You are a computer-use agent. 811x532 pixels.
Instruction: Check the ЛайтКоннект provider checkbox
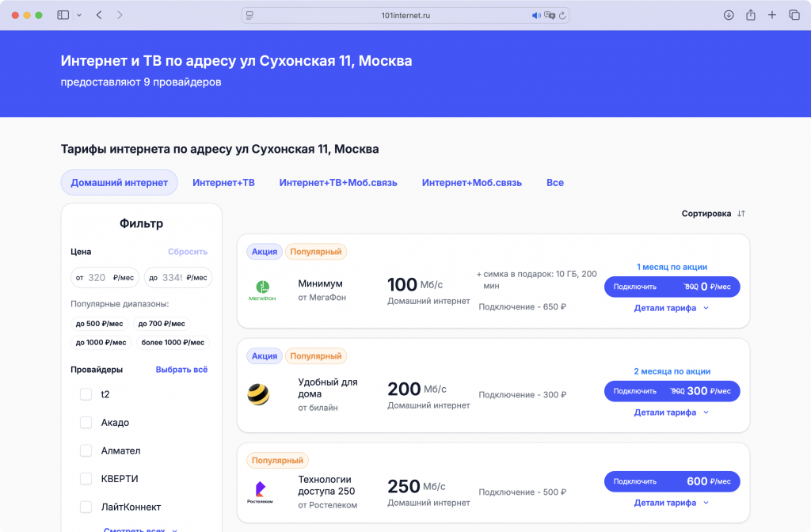click(x=86, y=507)
